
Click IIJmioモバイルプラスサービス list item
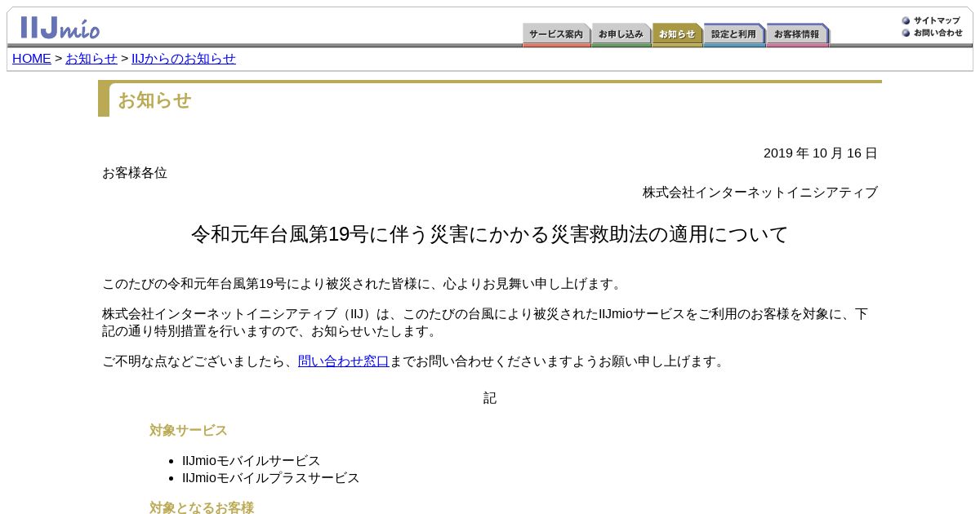pyautogui.click(x=271, y=478)
